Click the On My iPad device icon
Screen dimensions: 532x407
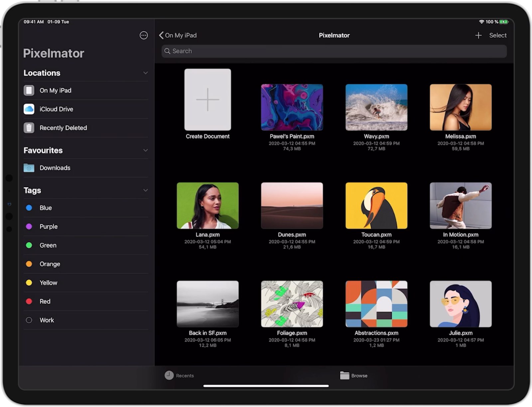point(29,90)
